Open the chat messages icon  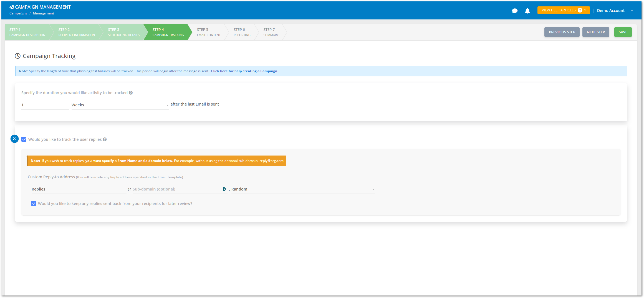pos(515,11)
